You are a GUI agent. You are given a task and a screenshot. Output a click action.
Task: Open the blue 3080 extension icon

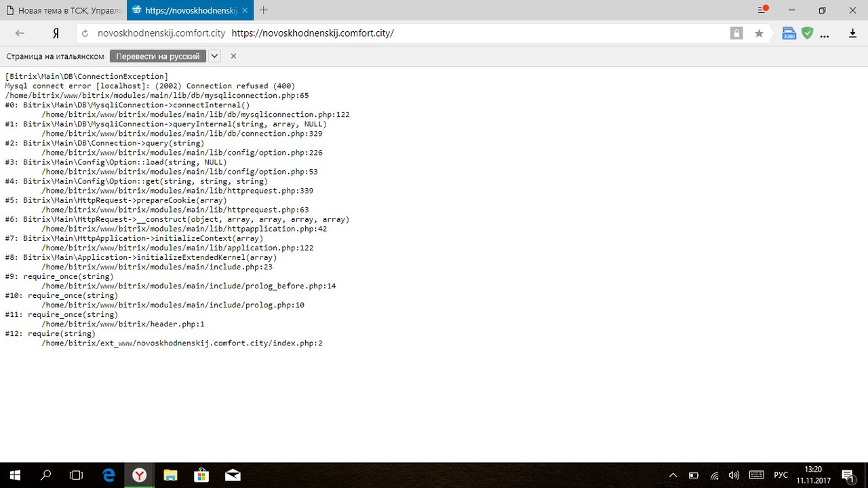[789, 33]
